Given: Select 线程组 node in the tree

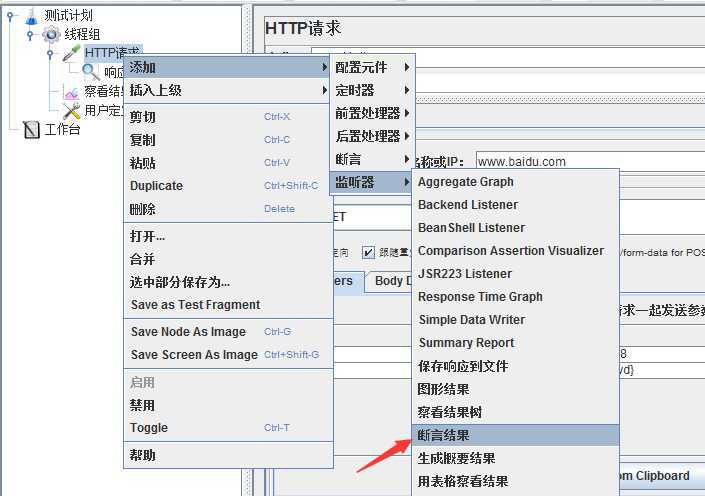Looking at the screenshot, I should [81, 34].
